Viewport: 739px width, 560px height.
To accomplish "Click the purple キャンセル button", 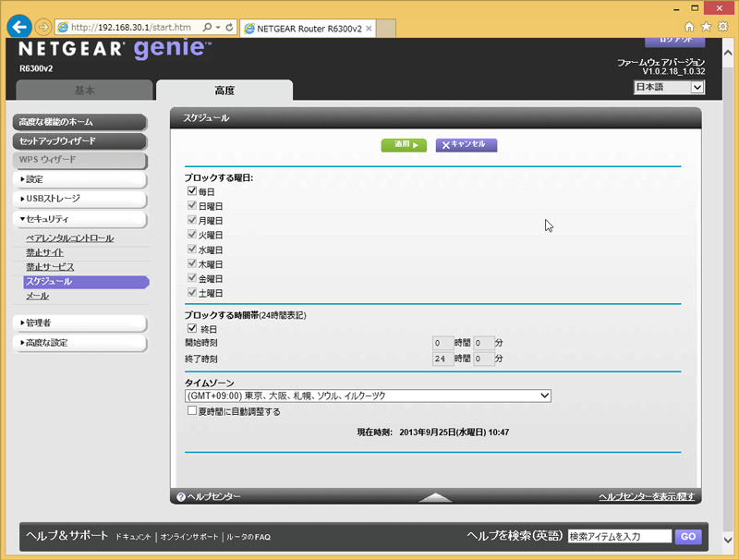I will click(466, 145).
